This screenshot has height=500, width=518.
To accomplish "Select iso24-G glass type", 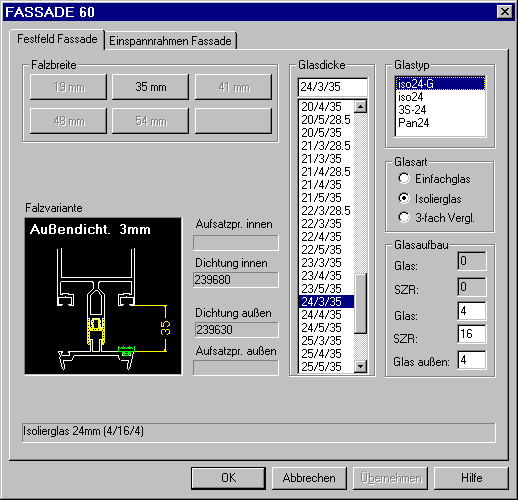I will click(440, 84).
